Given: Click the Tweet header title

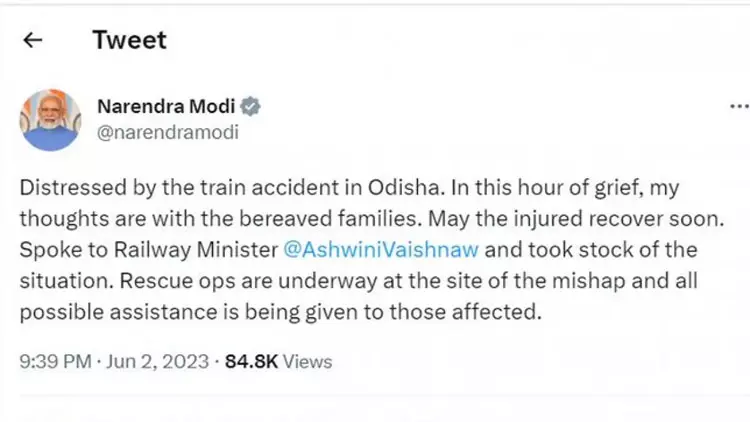Looking at the screenshot, I should (129, 40).
